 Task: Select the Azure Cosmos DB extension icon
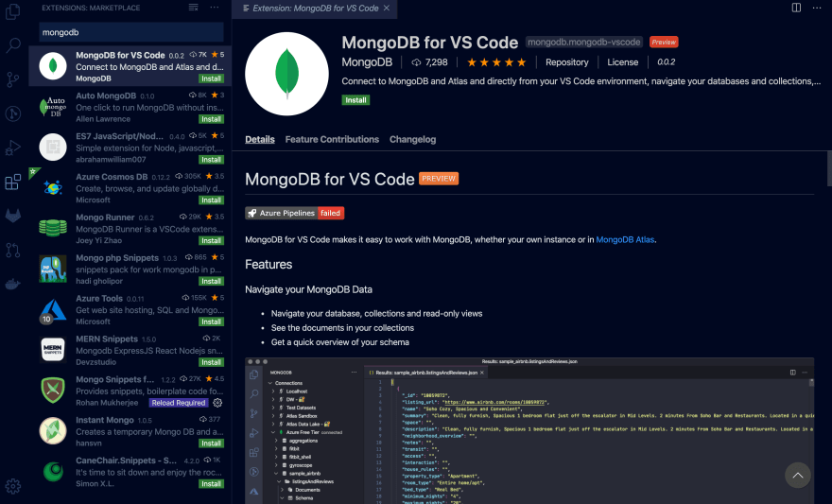[53, 188]
